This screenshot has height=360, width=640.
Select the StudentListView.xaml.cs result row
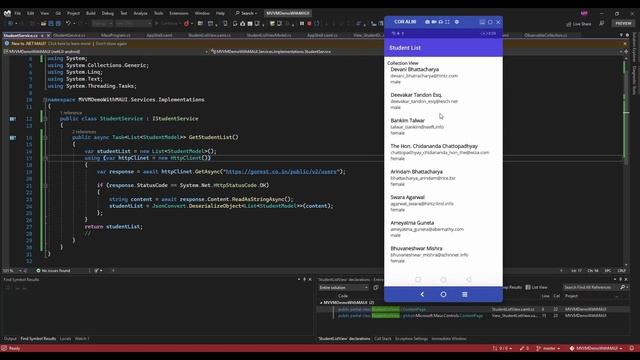(473, 309)
